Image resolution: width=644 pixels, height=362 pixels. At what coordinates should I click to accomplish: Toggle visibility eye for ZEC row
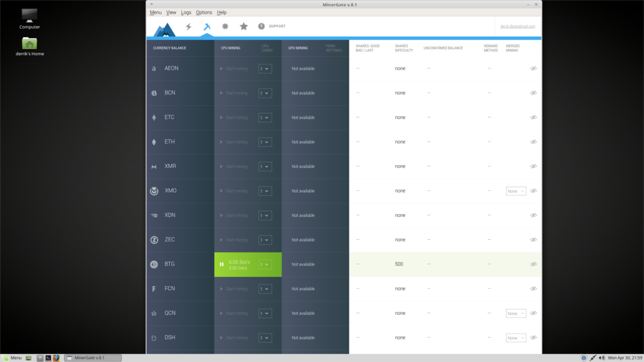[533, 240]
